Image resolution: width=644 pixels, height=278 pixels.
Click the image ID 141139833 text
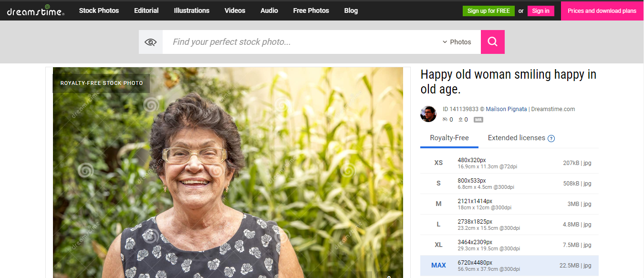tap(460, 109)
